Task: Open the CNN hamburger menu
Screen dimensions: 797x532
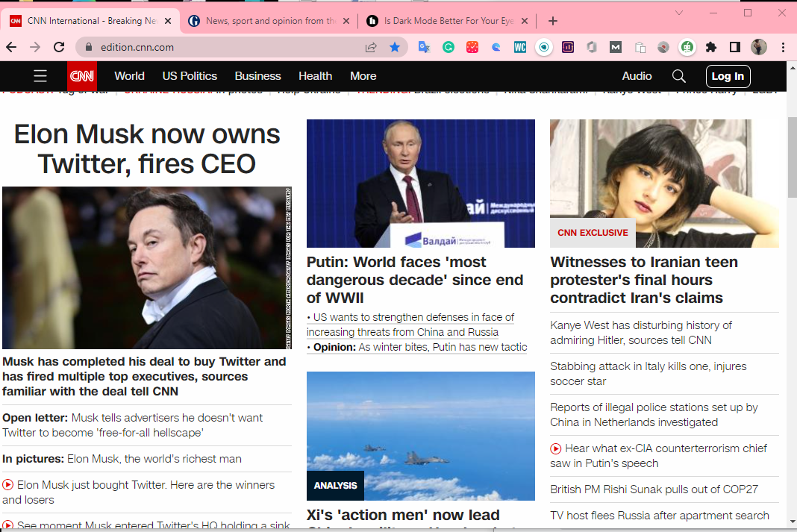Action: 40,76
